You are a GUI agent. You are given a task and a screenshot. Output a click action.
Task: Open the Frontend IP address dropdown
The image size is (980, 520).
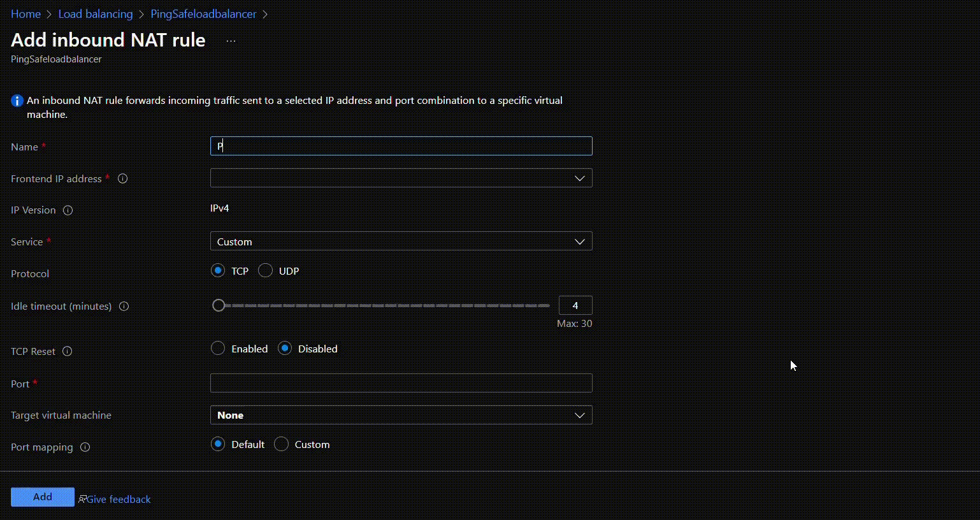click(401, 178)
